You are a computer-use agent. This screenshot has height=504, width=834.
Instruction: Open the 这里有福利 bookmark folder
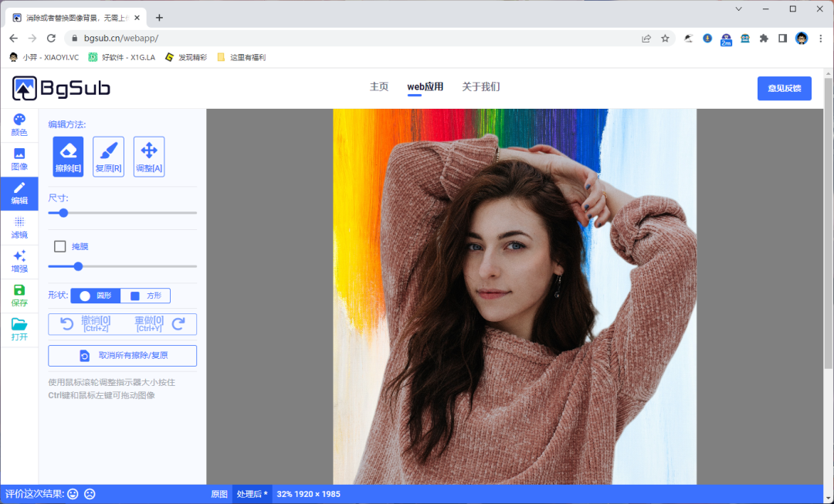(242, 57)
